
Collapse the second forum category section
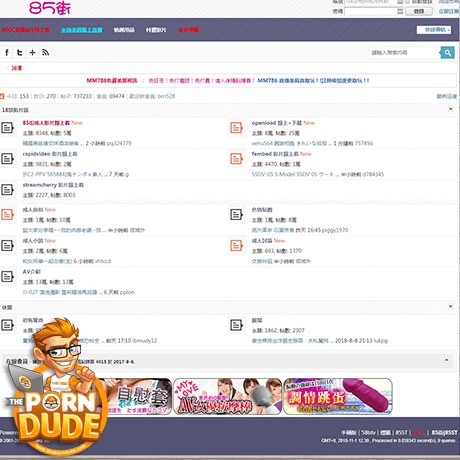point(450,306)
